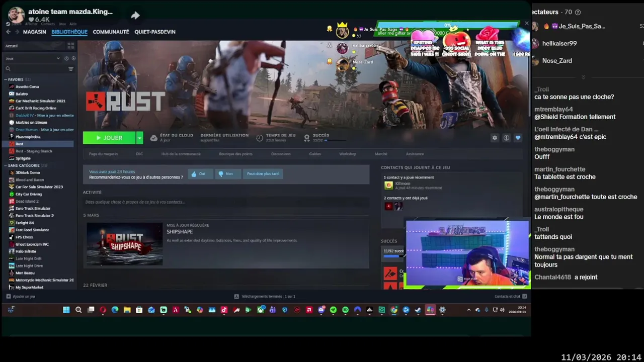
Task: Open the COMMUNAUTÉ tab
Action: [111, 32]
